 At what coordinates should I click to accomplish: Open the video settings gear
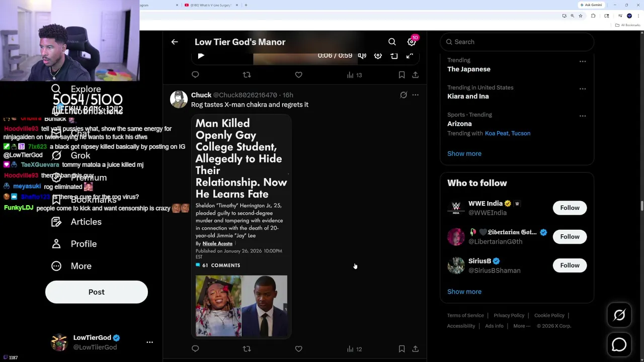[x=378, y=56]
